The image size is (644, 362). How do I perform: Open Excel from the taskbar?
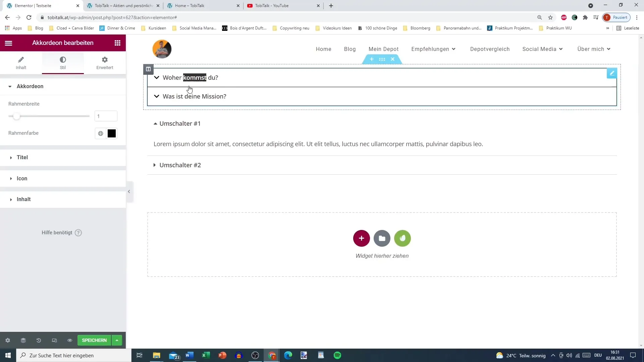click(x=206, y=355)
